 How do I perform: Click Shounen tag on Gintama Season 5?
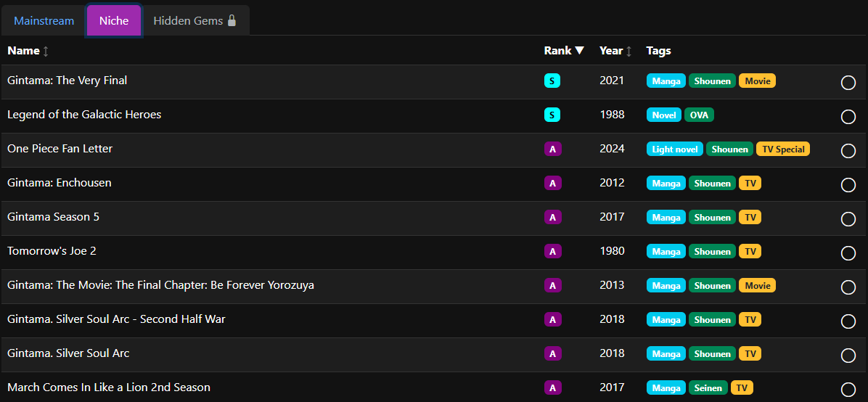713,217
